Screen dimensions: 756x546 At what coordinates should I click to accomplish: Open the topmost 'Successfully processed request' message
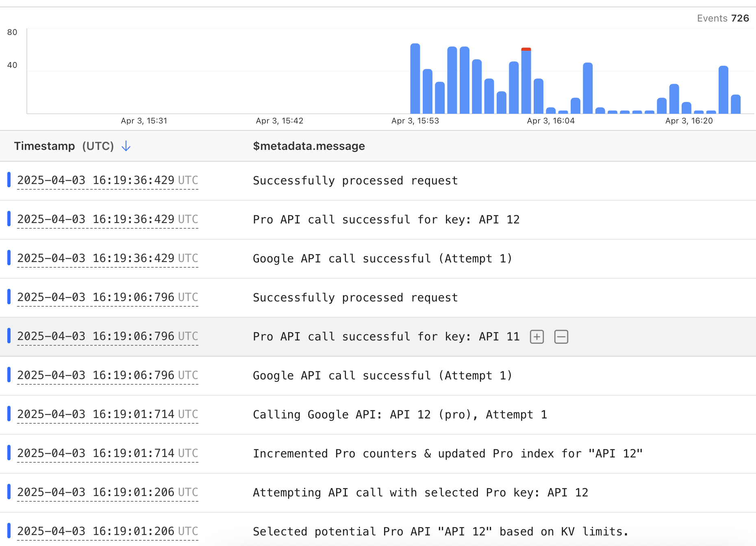coord(355,181)
